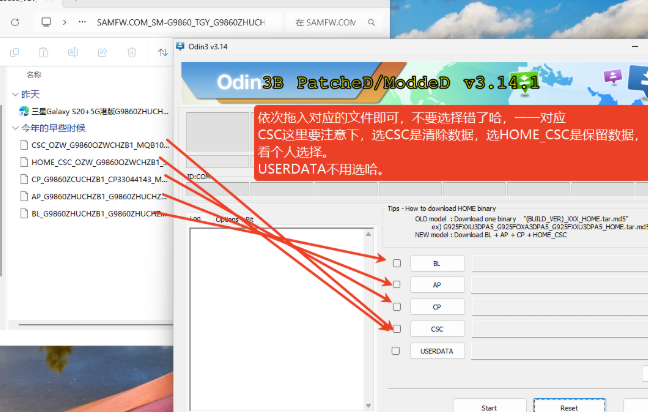648x412 pixels.
Task: Click the CSC file path field
Action: 560,329
